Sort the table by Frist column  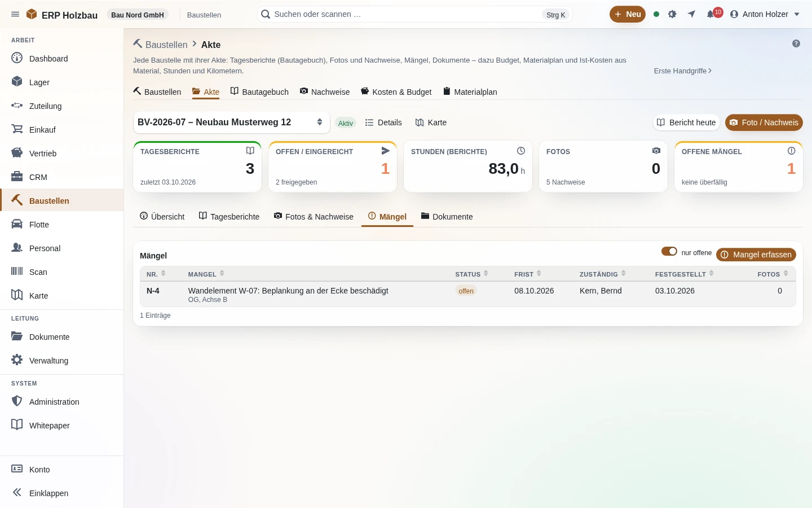[x=528, y=274]
